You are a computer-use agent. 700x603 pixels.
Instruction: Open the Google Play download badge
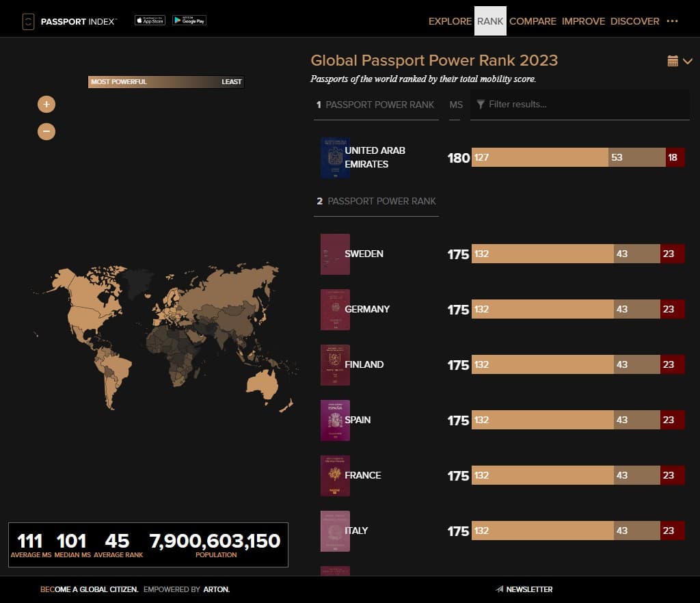click(x=189, y=21)
